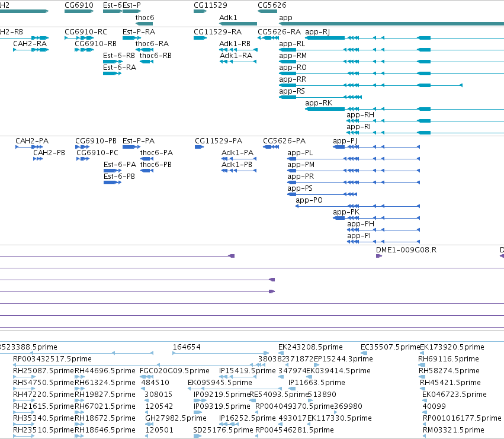
Task: Select the app-RI transcript
Action: point(359,127)
